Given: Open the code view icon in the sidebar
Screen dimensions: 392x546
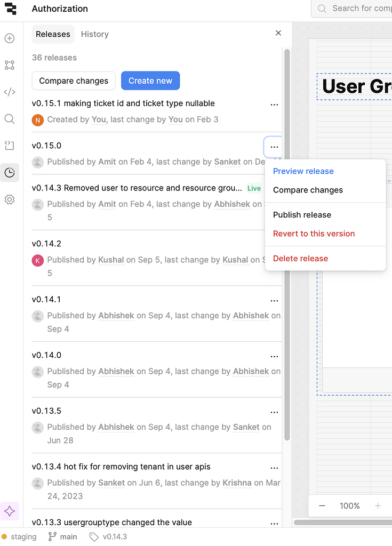Looking at the screenshot, I should [x=10, y=92].
